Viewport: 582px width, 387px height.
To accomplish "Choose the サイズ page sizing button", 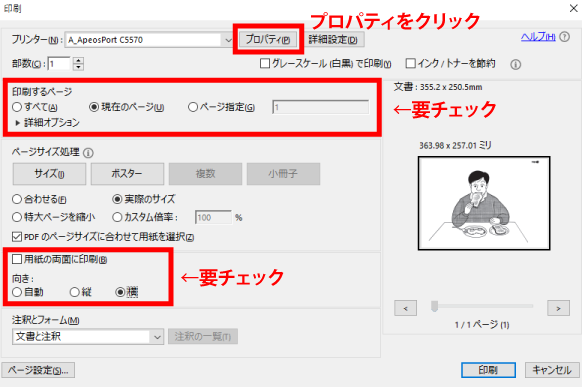I will [49, 174].
